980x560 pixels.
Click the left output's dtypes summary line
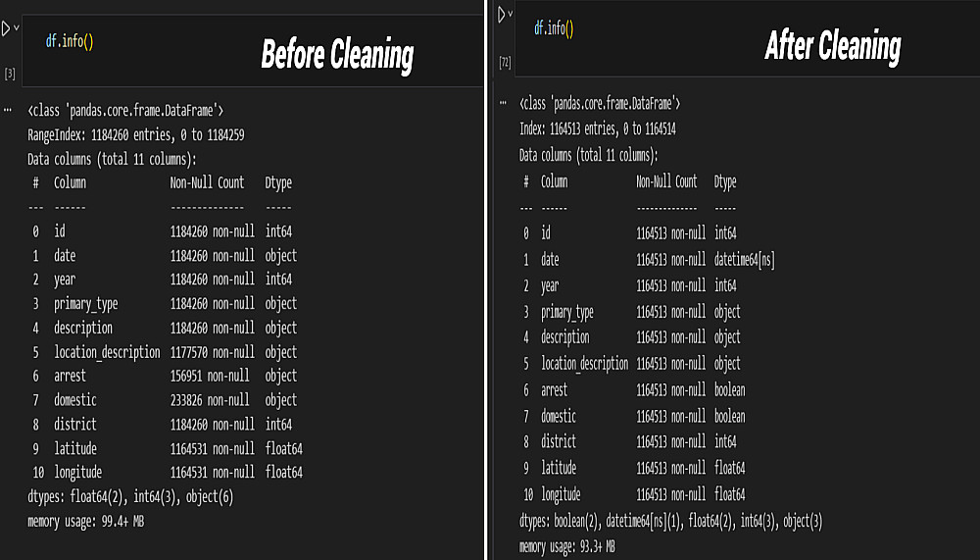coord(129,496)
